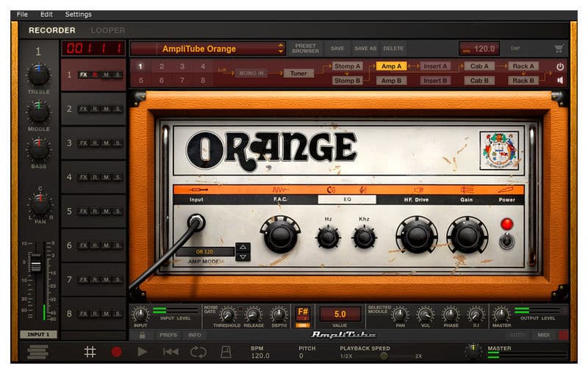The image size is (588, 374).
Task: Select the Stomp B module
Action: click(x=347, y=81)
